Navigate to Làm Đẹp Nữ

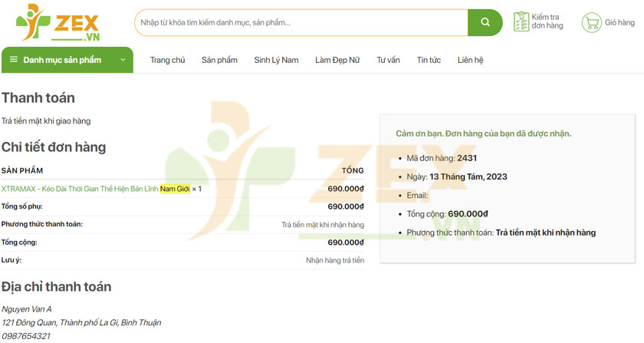click(337, 60)
